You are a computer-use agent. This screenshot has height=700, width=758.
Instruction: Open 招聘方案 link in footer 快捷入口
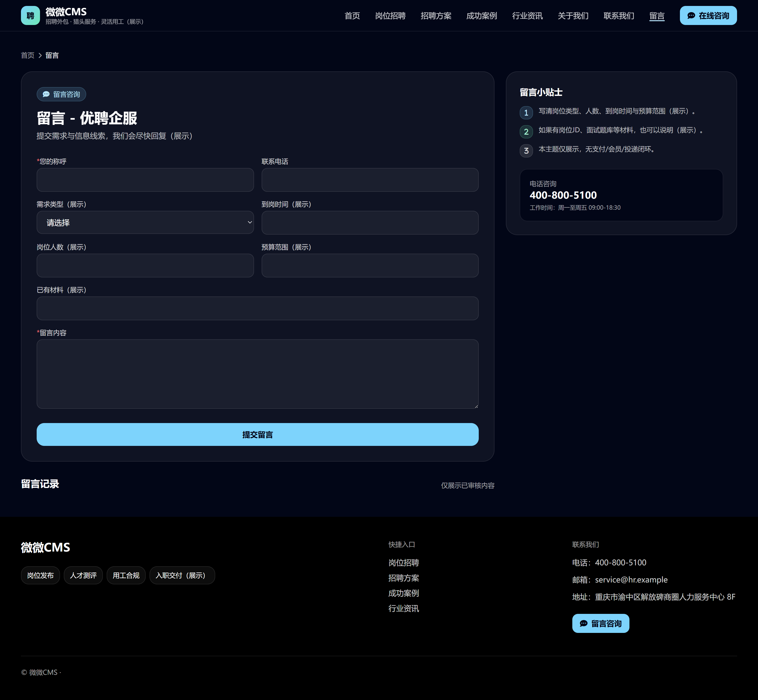tap(404, 578)
